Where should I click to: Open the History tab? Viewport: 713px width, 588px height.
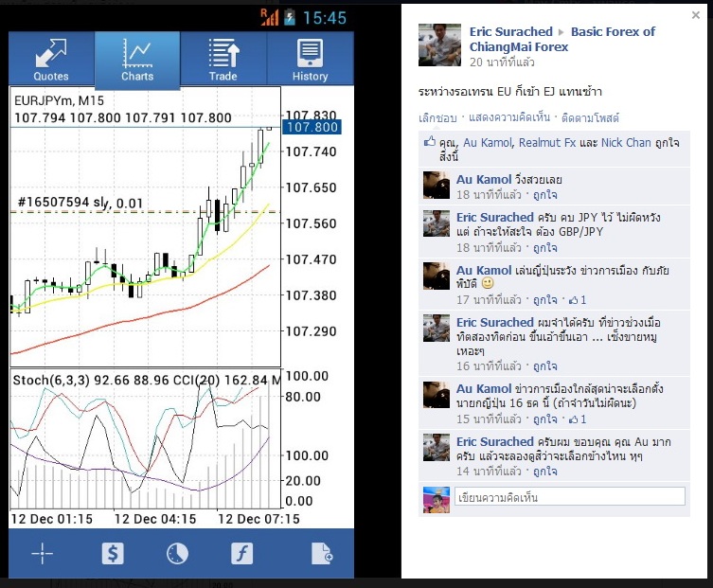point(311,59)
